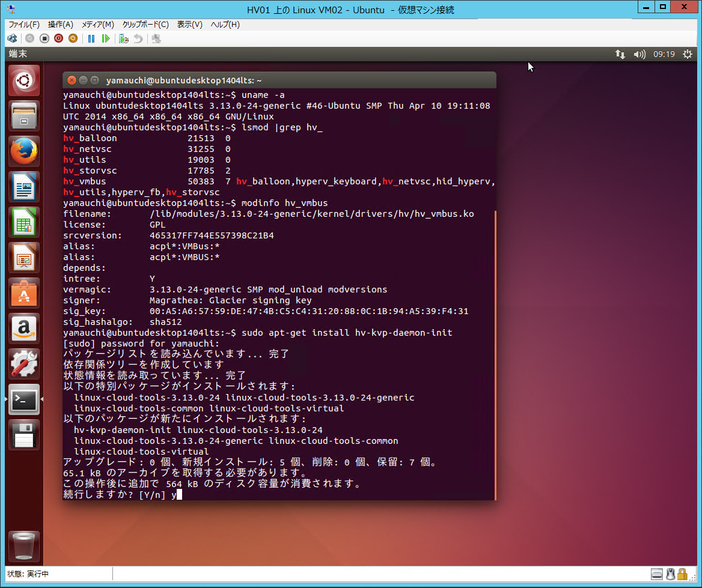Launch LibreOffice Impress from the launcher
Viewport: 702px width, 588px height.
[24, 258]
